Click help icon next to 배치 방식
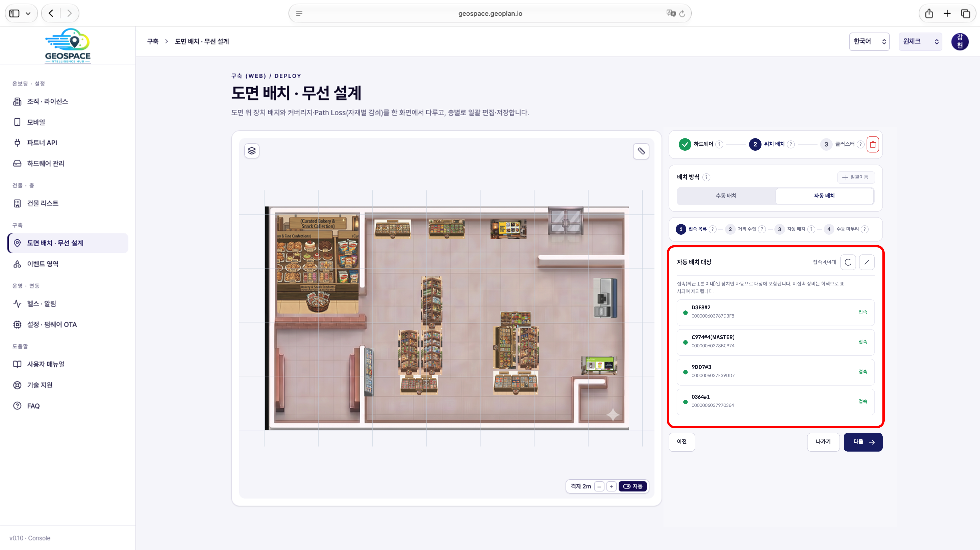980x550 pixels. (x=706, y=177)
